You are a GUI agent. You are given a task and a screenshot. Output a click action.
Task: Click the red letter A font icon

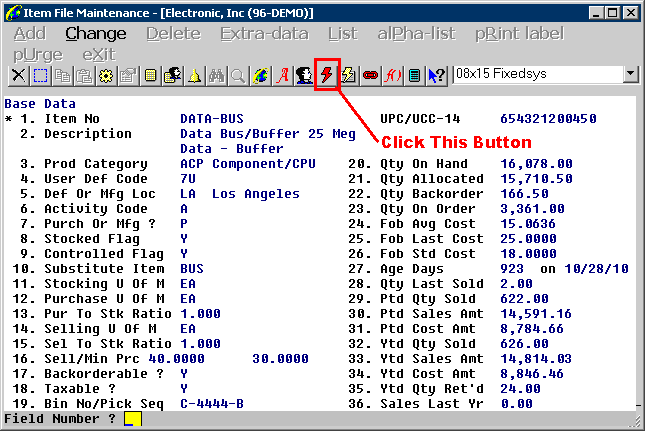(283, 76)
